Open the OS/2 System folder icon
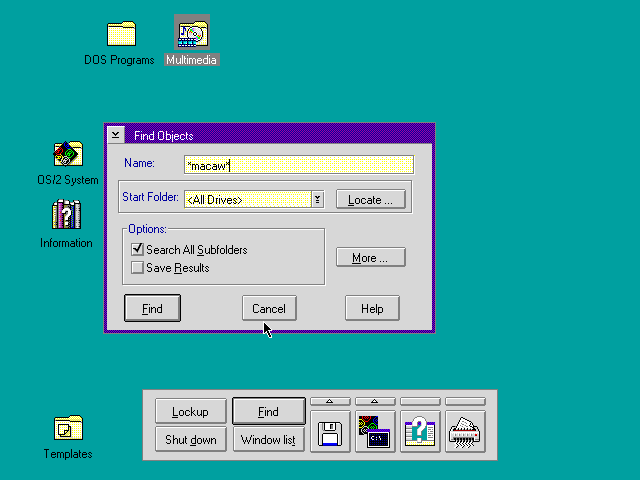The image size is (640, 480). tap(68, 153)
